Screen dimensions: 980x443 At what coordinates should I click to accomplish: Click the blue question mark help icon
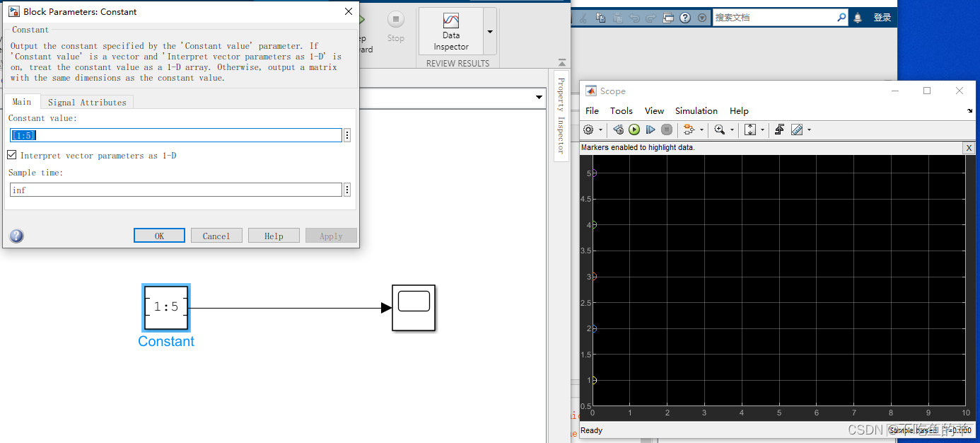[16, 236]
